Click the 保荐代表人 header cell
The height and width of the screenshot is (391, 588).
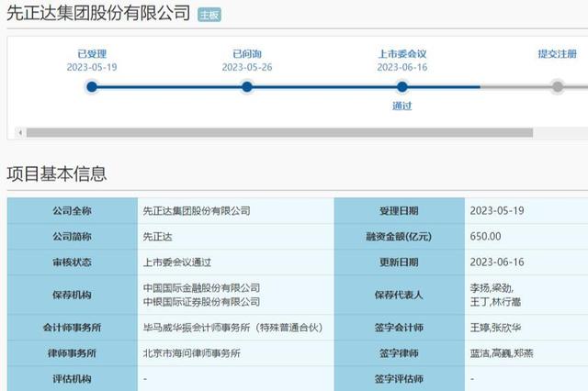tap(399, 295)
